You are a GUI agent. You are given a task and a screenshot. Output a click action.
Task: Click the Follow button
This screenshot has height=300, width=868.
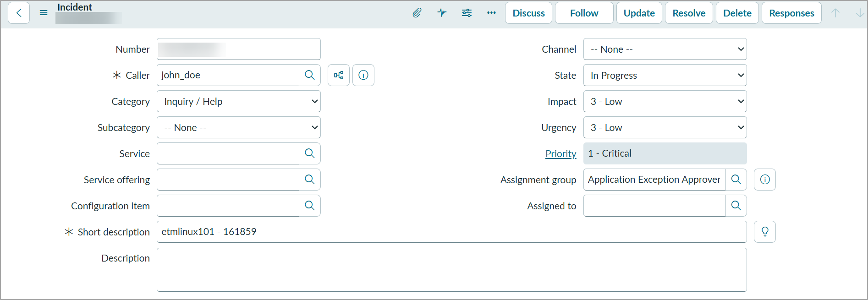click(x=584, y=13)
